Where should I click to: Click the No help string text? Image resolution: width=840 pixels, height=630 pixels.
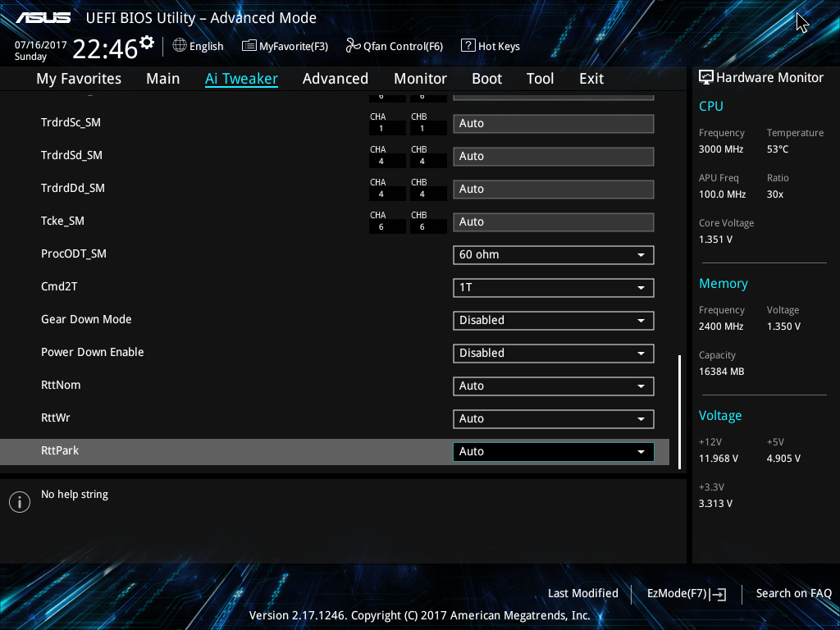[x=75, y=495]
